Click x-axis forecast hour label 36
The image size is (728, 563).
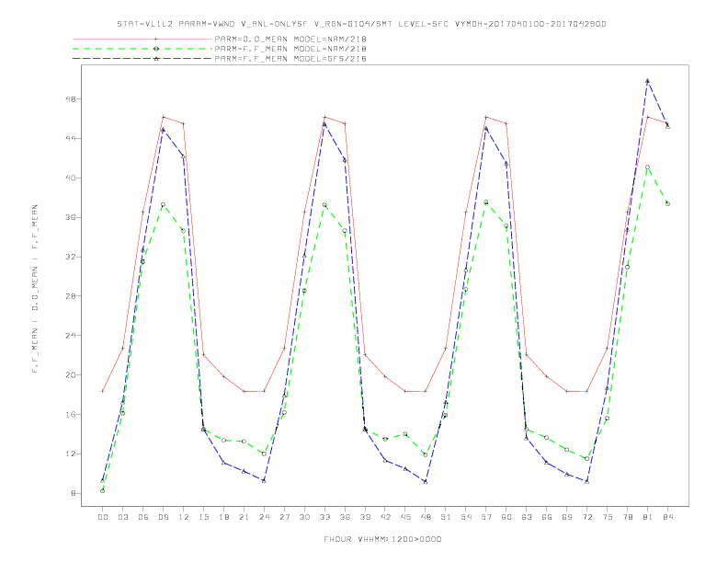click(x=345, y=517)
